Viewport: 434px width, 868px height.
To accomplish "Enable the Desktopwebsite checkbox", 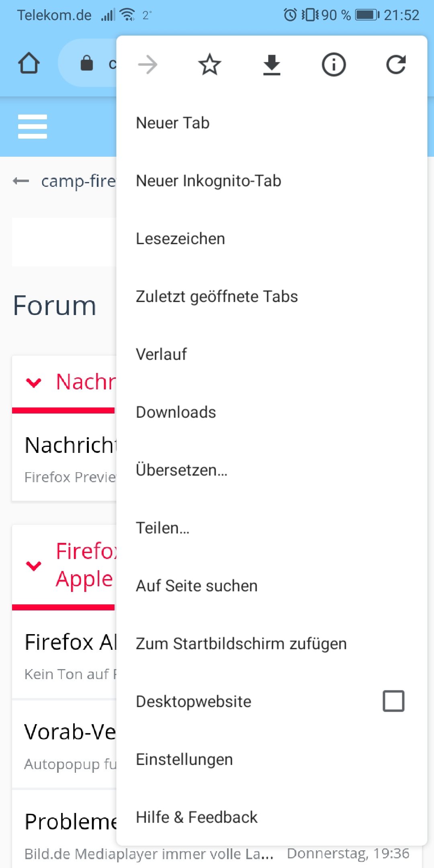I will [393, 701].
